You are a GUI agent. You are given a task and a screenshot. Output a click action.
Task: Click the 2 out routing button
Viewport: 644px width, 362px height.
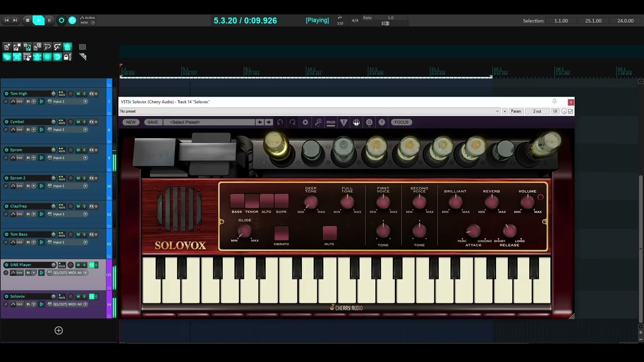[x=537, y=111]
